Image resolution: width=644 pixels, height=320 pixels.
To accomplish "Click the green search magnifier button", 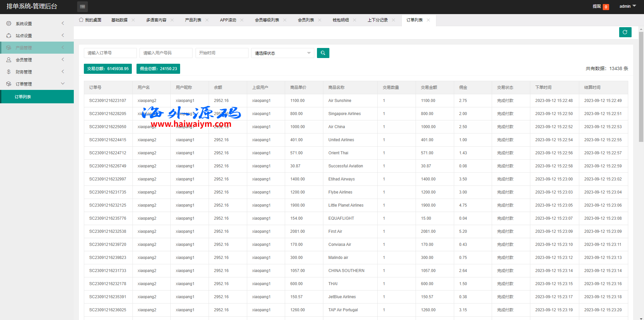I will pyautogui.click(x=323, y=53).
